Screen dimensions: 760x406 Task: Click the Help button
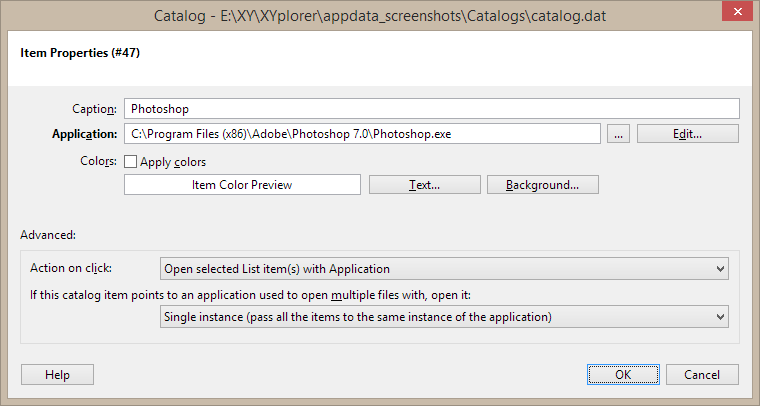point(57,374)
